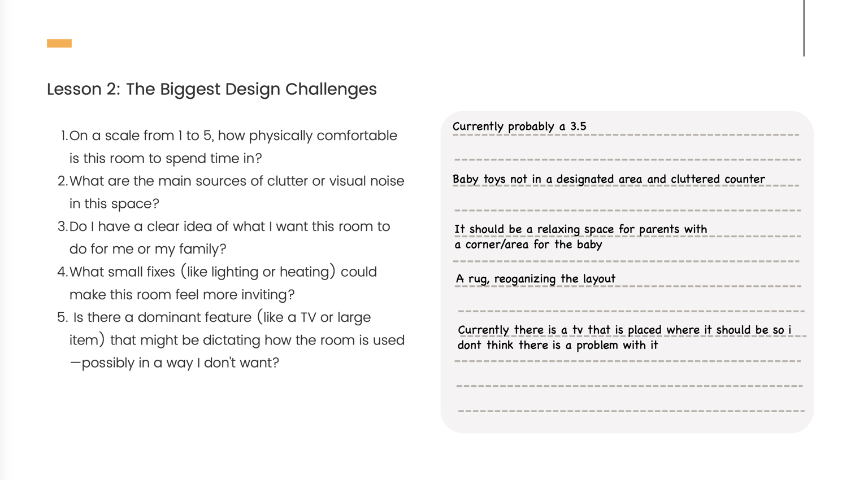Screen dimensions: 868x480
Task: Click question 2 about clutter sources
Action: coord(231,192)
